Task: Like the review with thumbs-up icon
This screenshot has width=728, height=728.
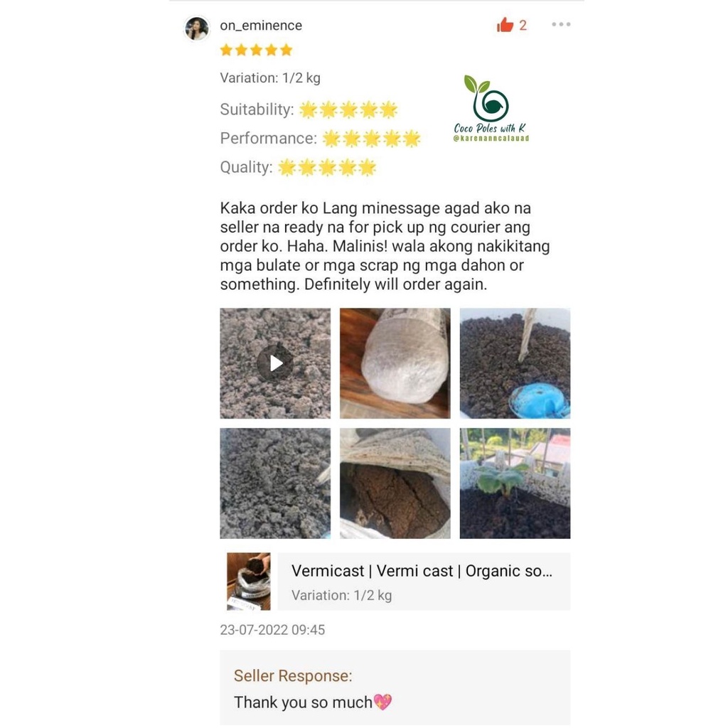Action: (505, 25)
